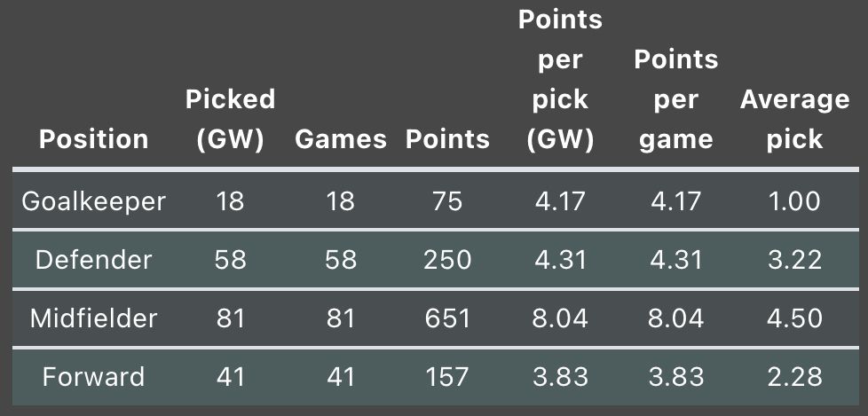
Task: Click Goalkeeper average pick 1.00
Action: [794, 201]
